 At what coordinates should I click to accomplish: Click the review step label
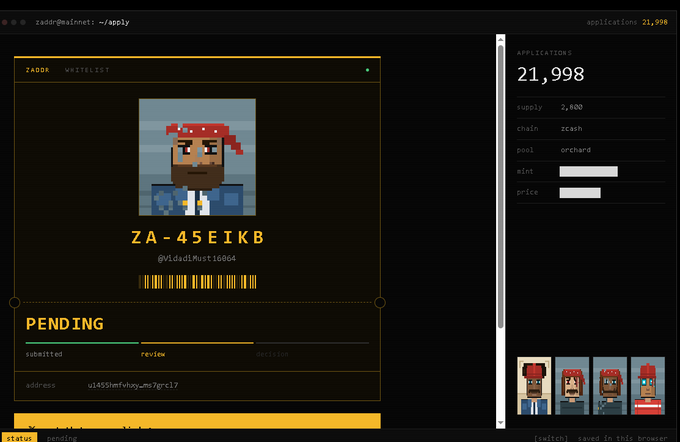pyautogui.click(x=153, y=354)
